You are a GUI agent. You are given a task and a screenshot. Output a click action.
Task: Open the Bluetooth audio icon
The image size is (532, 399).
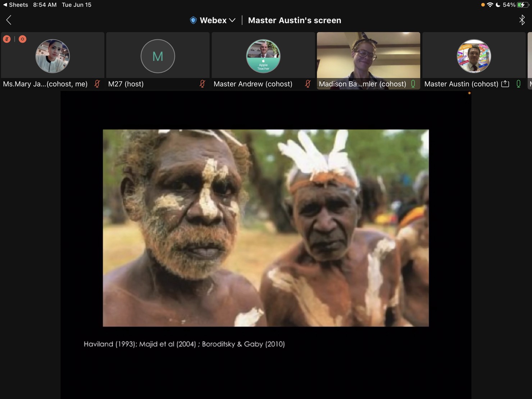pyautogui.click(x=522, y=20)
